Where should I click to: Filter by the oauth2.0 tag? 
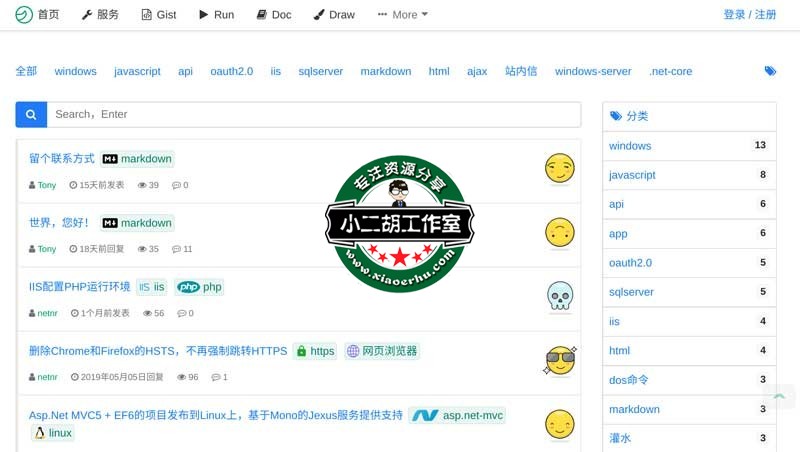231,72
